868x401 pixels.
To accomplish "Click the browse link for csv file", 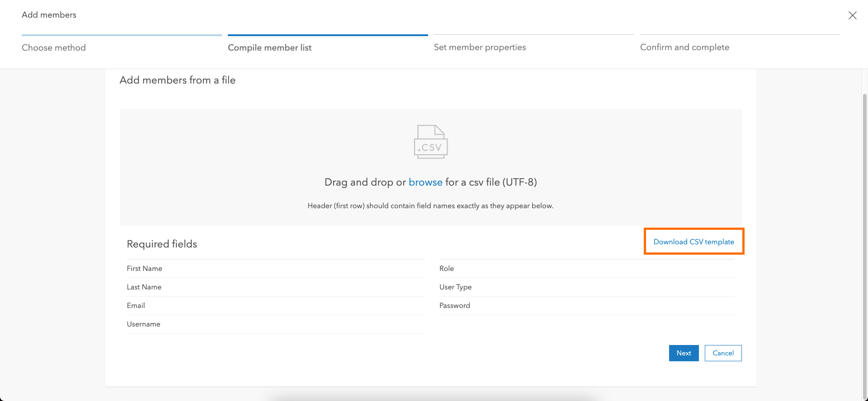I will (x=425, y=182).
